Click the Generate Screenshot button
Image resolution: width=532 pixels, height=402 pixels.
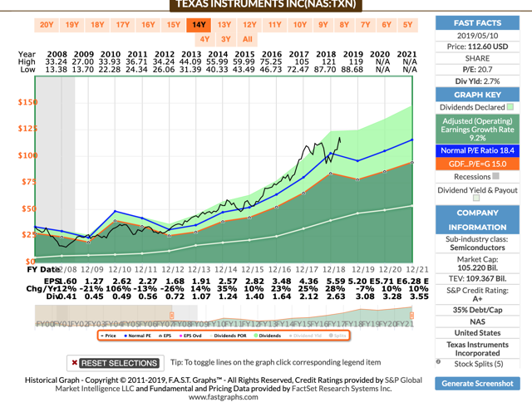click(x=477, y=384)
